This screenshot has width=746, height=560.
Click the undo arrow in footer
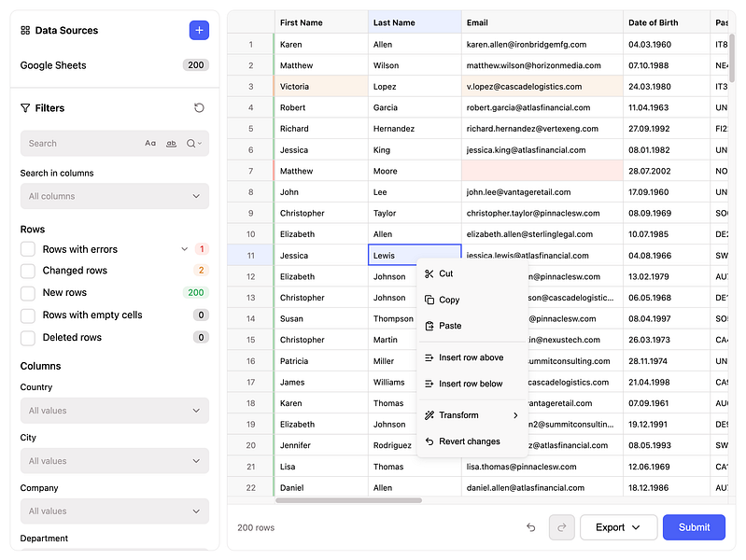(531, 527)
